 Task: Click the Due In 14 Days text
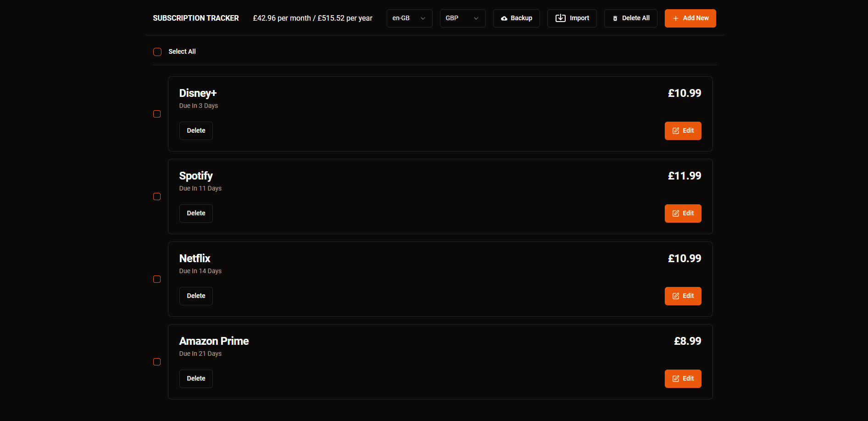pyautogui.click(x=200, y=271)
